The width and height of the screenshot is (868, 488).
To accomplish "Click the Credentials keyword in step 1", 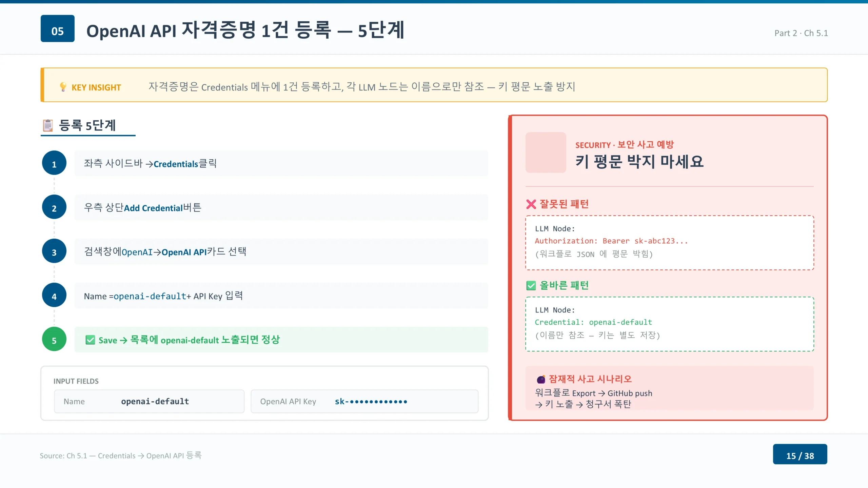I will pos(176,164).
